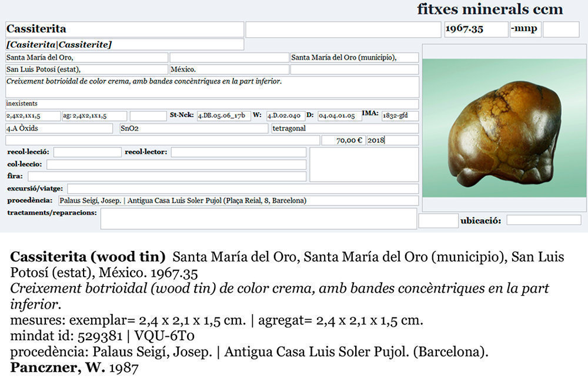Select the 'Santa María del Oro (municipio),' field

(x=355, y=58)
